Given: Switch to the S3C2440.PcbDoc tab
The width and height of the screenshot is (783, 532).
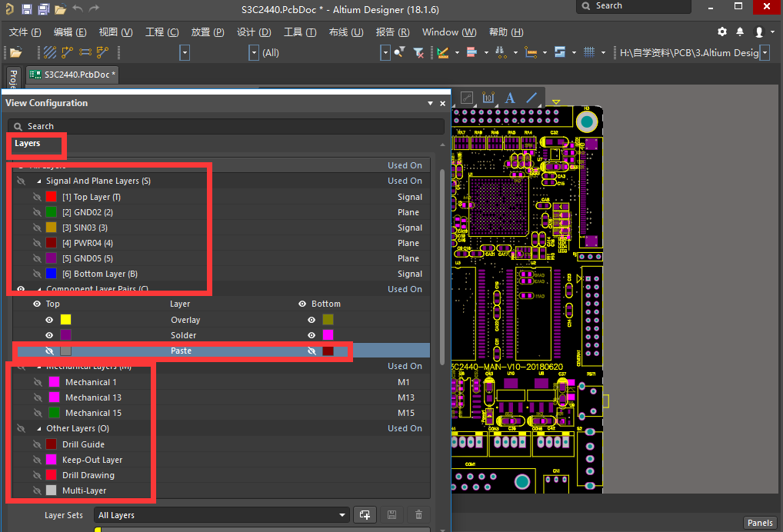Looking at the screenshot, I should pos(73,75).
